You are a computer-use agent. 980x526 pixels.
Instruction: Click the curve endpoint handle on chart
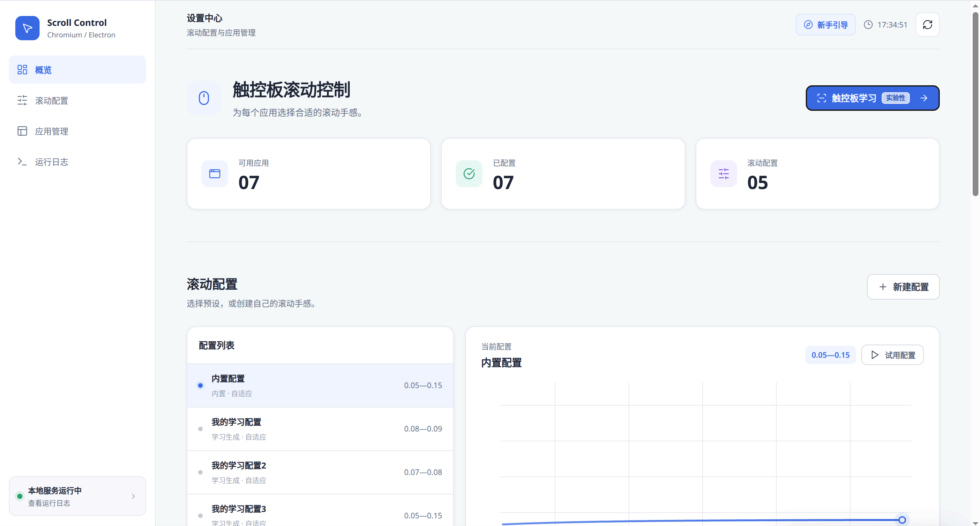(x=902, y=520)
